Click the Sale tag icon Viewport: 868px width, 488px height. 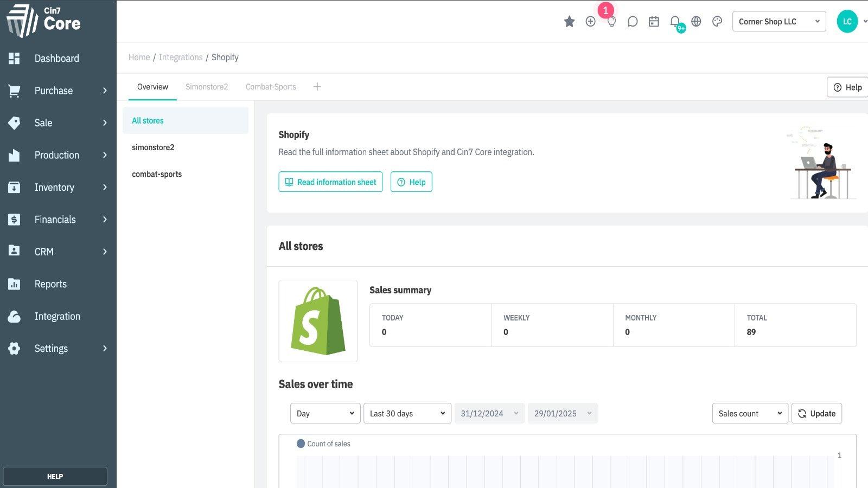pos(14,123)
